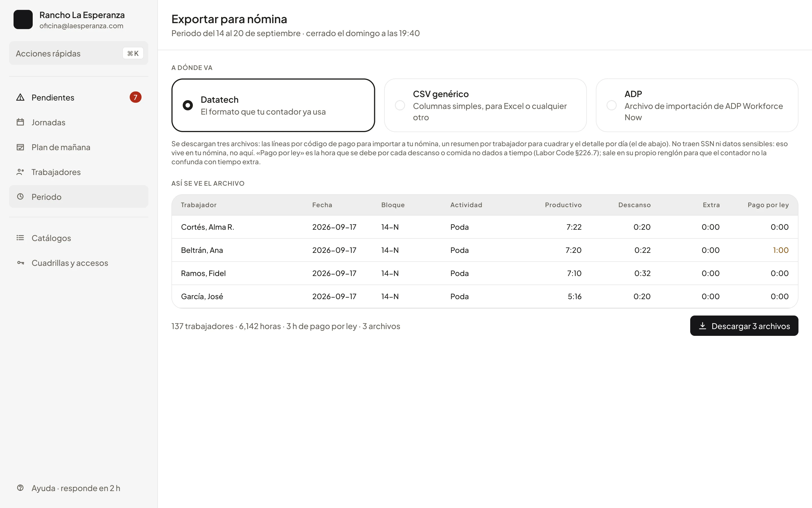
Task: Click the Jornadas calendar icon
Action: pos(20,122)
